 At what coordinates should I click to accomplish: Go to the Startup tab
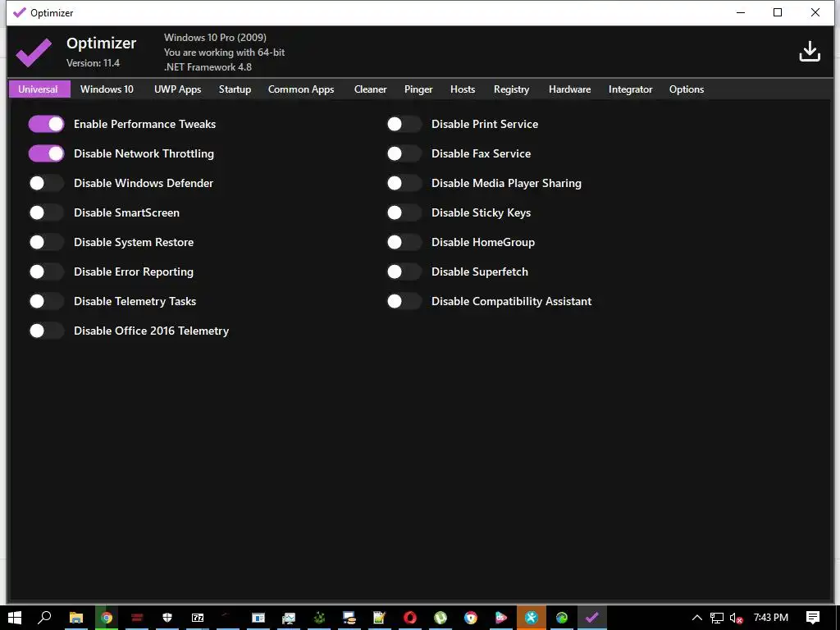tap(235, 89)
